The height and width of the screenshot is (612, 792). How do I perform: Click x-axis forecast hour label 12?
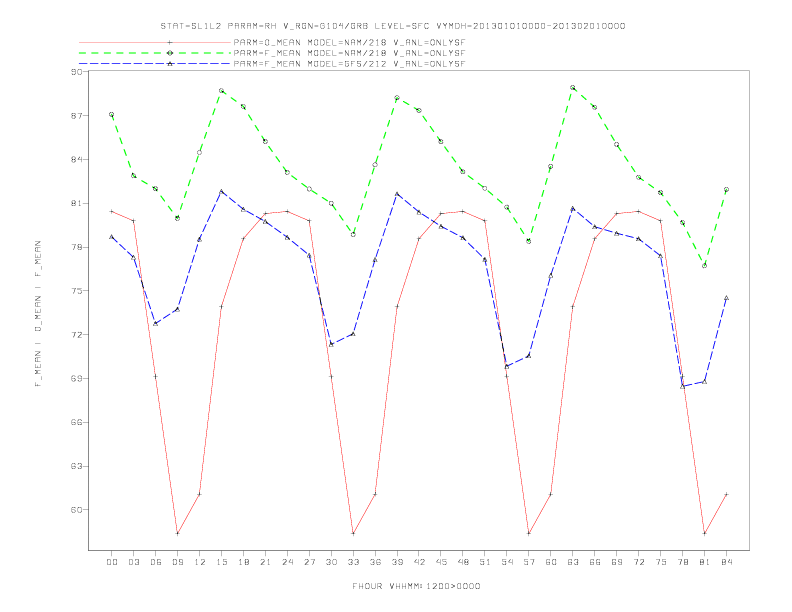point(200,562)
